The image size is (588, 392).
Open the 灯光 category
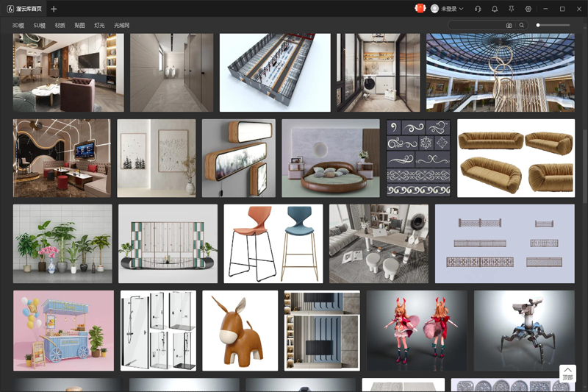coord(99,25)
